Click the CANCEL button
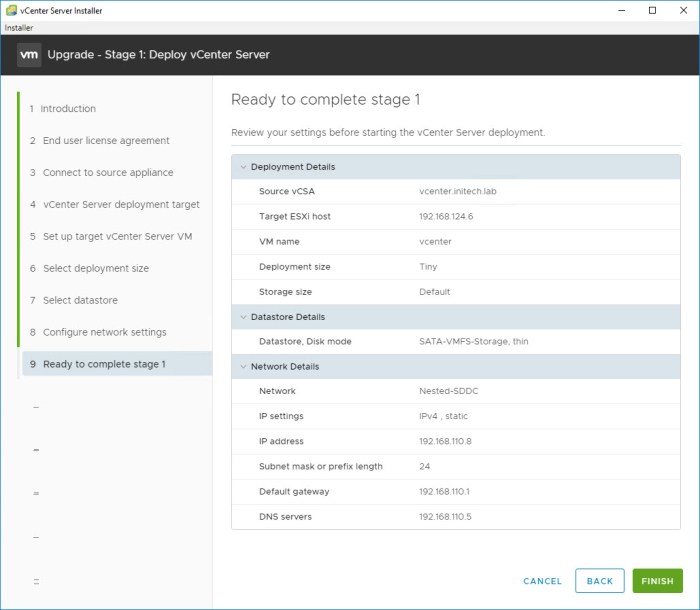 click(542, 581)
